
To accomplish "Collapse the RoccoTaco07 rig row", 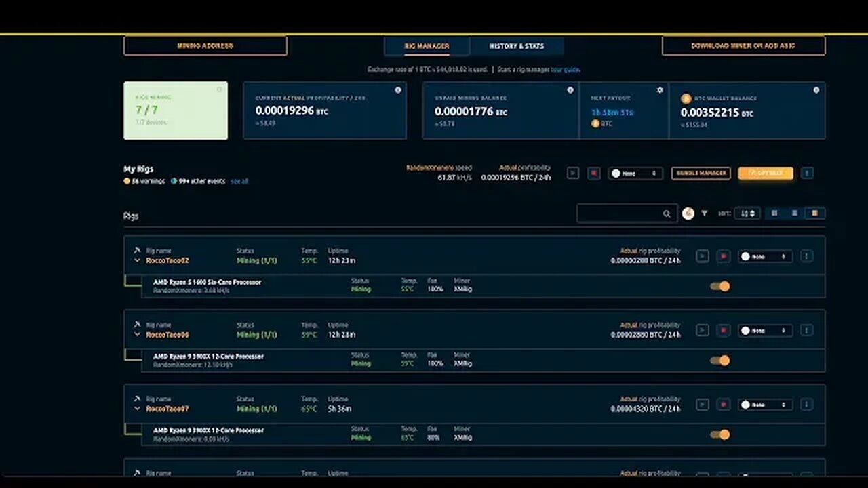I will pos(137,409).
